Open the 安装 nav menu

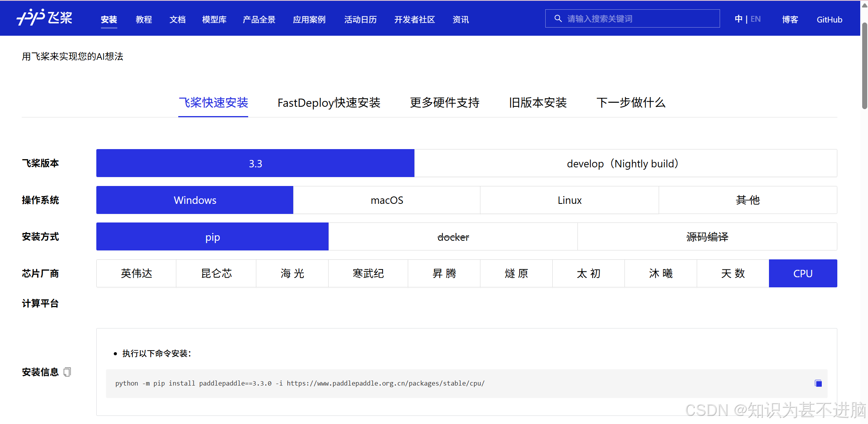click(109, 19)
